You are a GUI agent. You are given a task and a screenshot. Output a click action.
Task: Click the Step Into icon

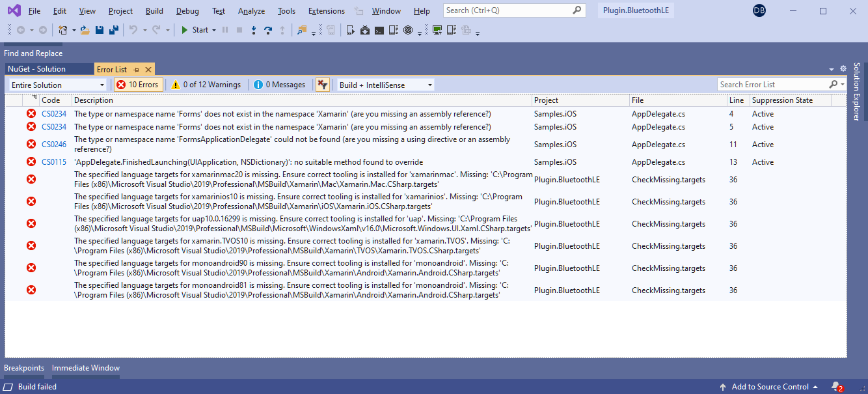pos(254,30)
